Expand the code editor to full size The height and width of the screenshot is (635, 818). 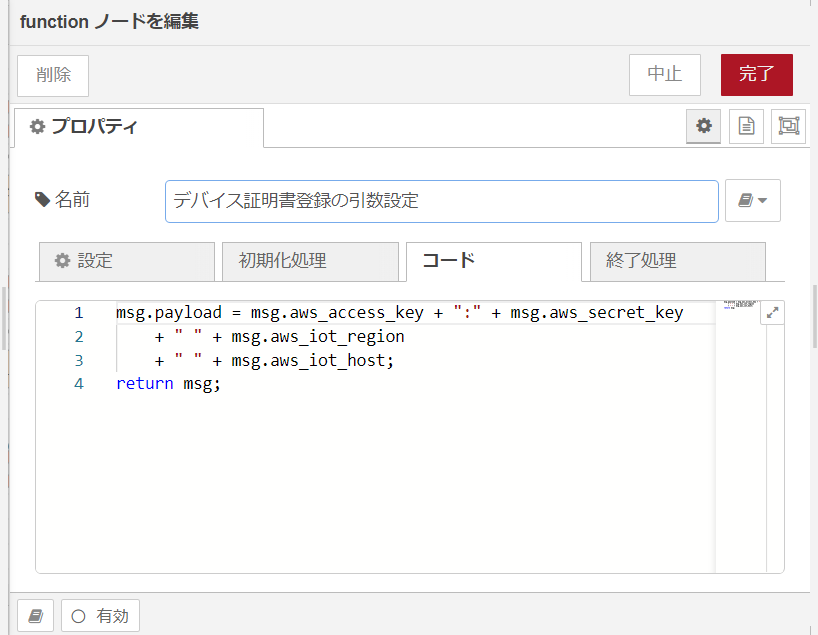pos(773,313)
